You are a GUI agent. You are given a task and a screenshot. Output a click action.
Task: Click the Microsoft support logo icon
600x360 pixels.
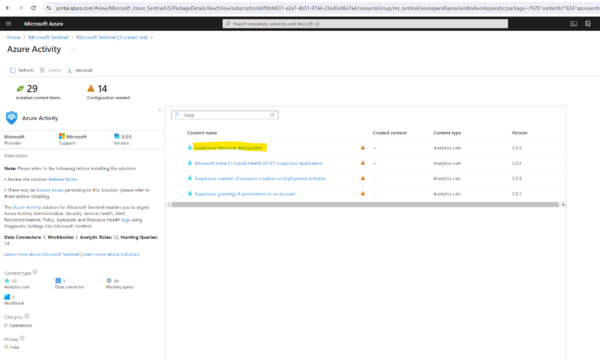(62, 136)
